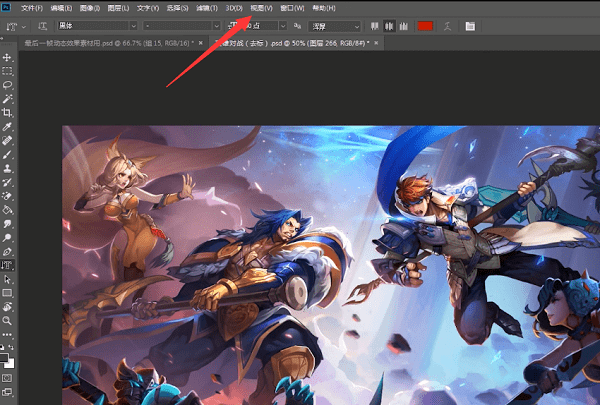The width and height of the screenshot is (600, 405).
Task: Activate the Zoom magnifier tool
Action: tap(7, 321)
